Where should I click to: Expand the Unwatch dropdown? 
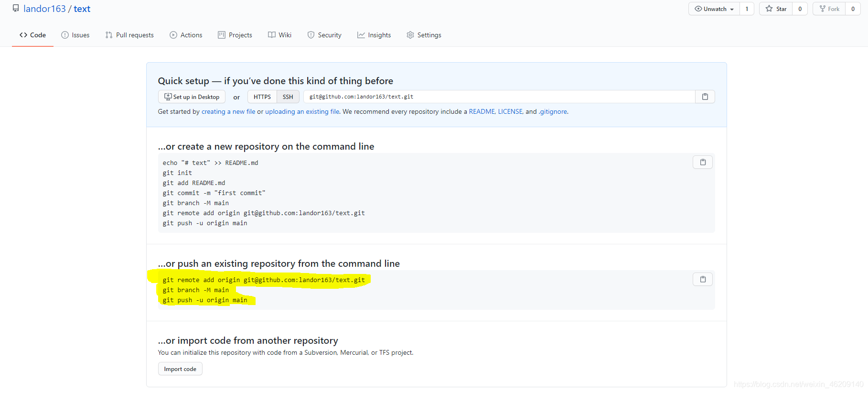[x=714, y=9]
